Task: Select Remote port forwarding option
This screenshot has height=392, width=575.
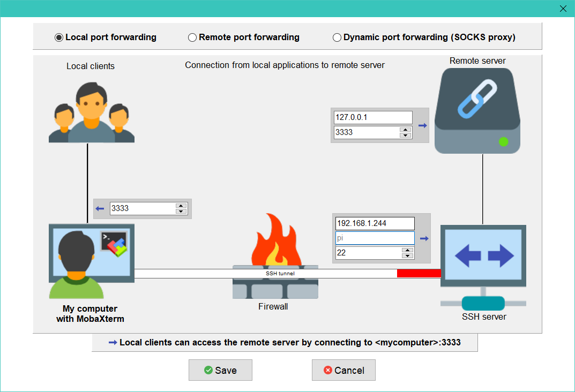Action: (192, 37)
